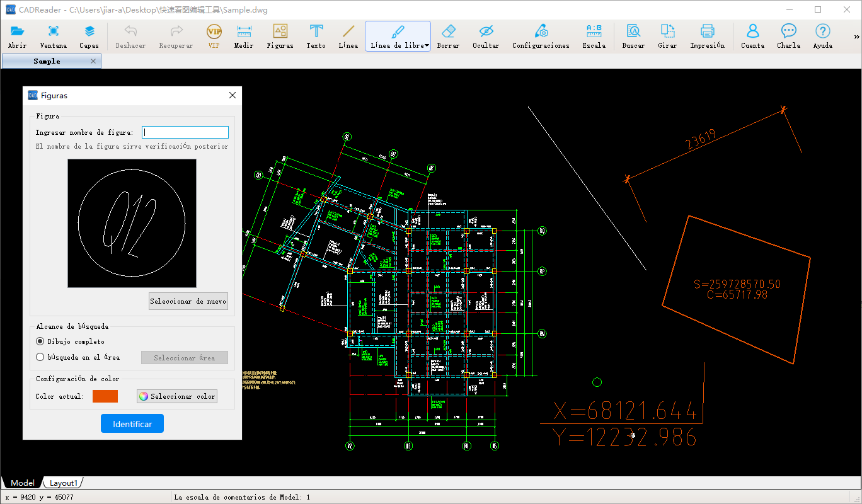Open the Escala scale tool
The height and width of the screenshot is (504, 862).
(x=594, y=37)
